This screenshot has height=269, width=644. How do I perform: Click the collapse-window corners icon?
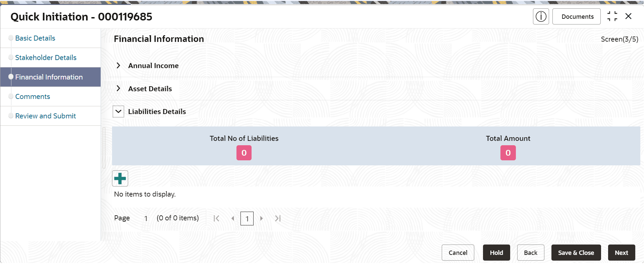[x=612, y=16]
